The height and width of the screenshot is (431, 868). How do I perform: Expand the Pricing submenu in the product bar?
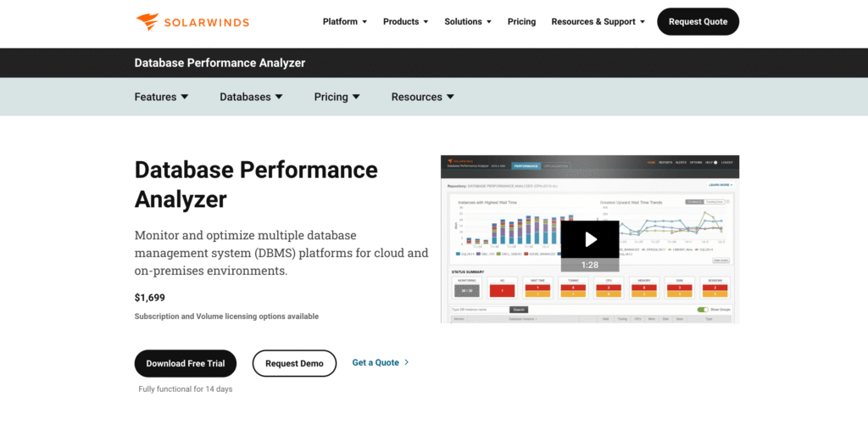337,97
